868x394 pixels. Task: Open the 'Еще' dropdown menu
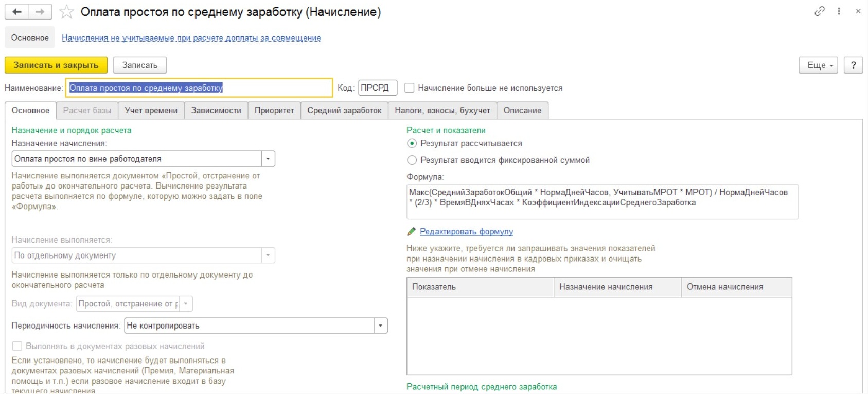click(819, 65)
